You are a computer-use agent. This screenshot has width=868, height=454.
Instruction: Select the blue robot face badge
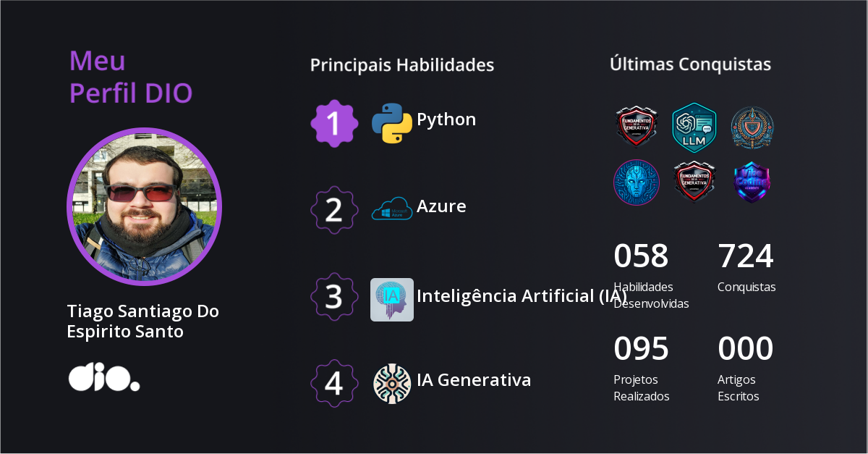pyautogui.click(x=636, y=182)
